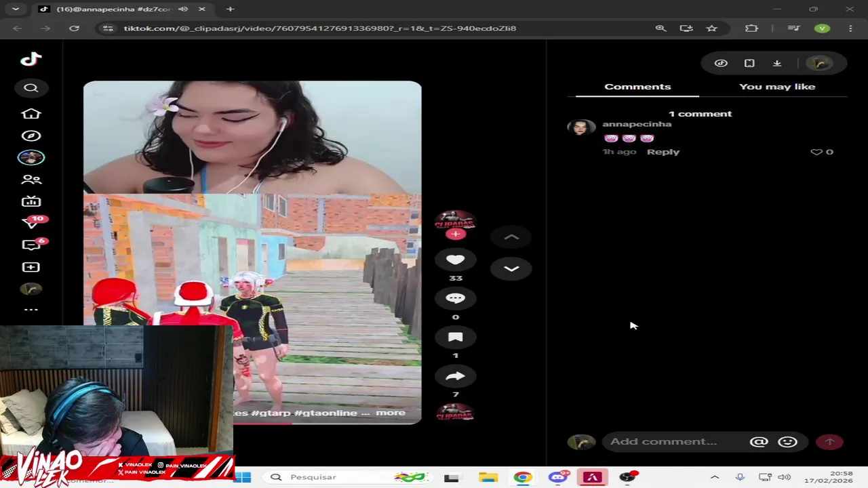Open File Explorer from the taskbar

pos(488,477)
